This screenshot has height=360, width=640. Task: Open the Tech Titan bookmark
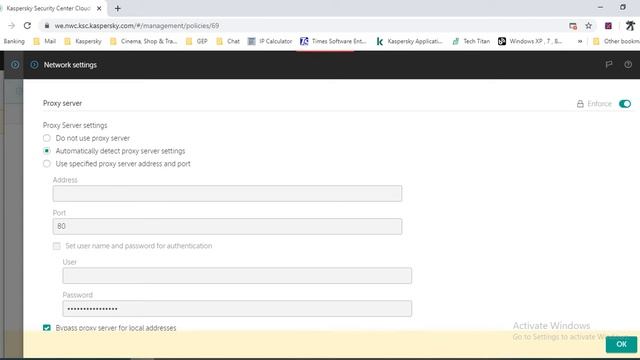[471, 41]
